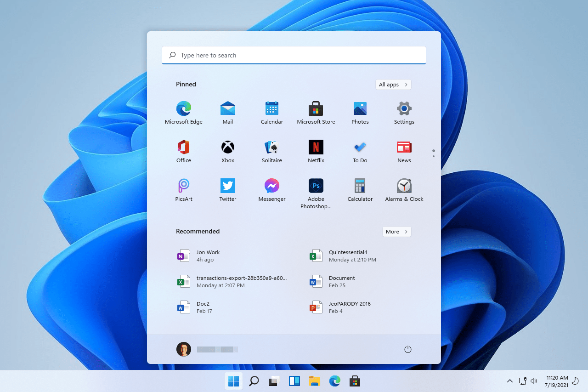The width and height of the screenshot is (588, 392).
Task: Open the Netflix app
Action: tap(316, 152)
